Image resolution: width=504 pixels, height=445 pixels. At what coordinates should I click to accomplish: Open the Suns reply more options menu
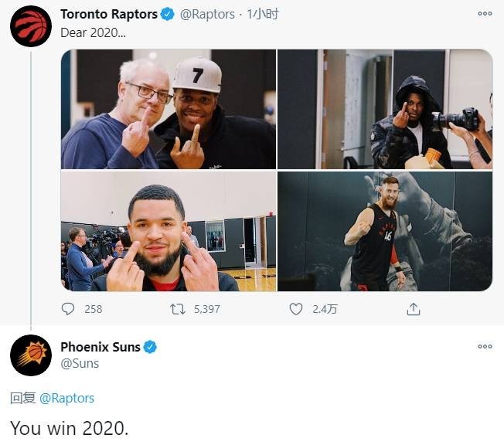pyautogui.click(x=485, y=347)
